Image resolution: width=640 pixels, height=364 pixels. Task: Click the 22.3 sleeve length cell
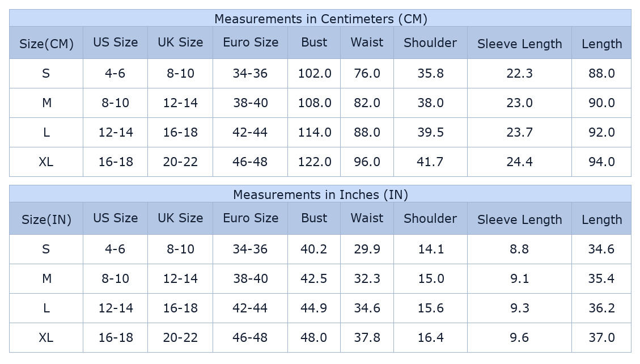(519, 74)
